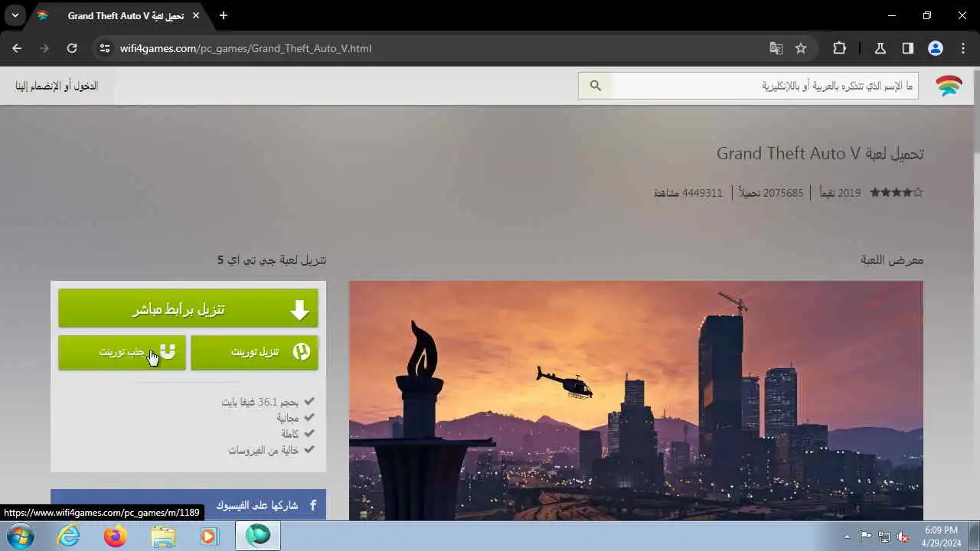The width and height of the screenshot is (980, 551).
Task: Click the page title Grand Theft Auto V
Action: tap(820, 153)
